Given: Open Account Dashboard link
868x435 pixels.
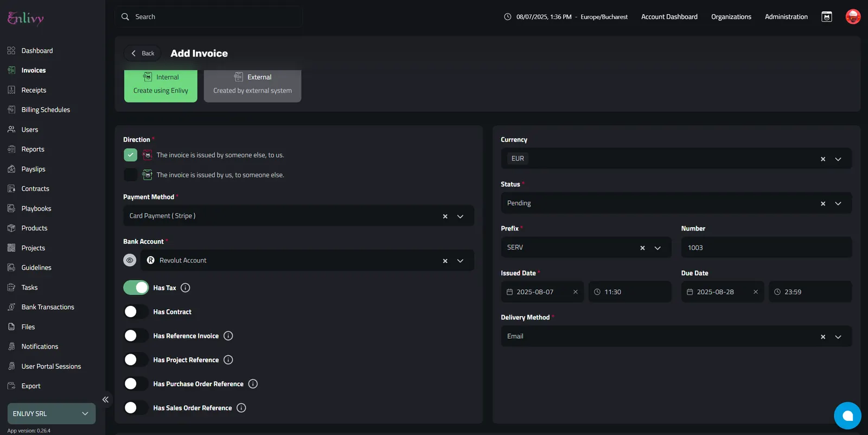Looking at the screenshot, I should pos(669,17).
